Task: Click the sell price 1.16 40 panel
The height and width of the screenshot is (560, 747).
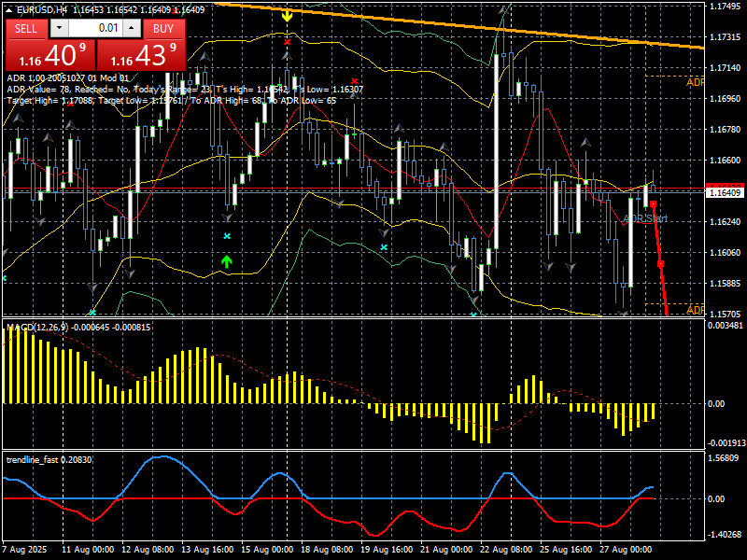Action: click(x=50, y=55)
